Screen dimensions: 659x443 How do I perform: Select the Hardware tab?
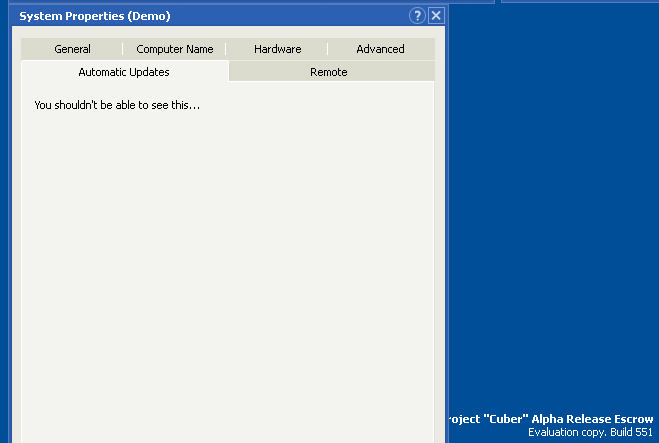coord(277,49)
